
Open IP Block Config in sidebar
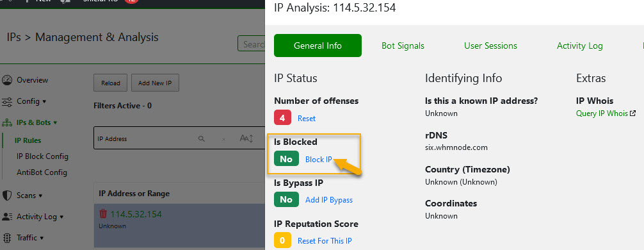pos(42,156)
